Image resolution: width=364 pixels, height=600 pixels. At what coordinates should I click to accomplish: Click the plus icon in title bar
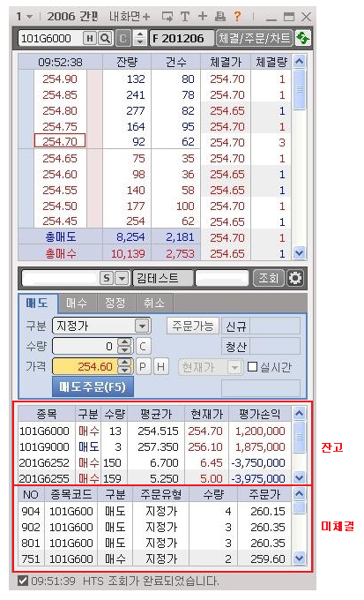202,16
